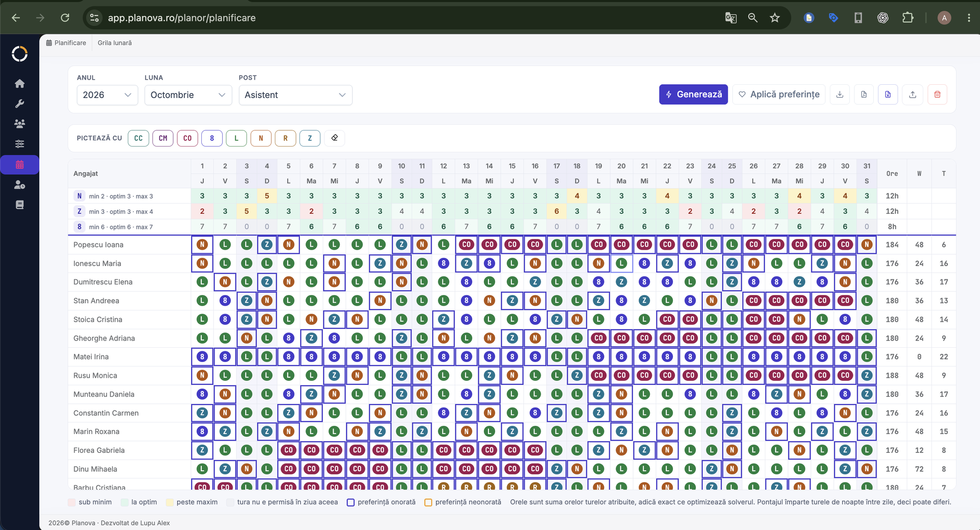Click the browser address bar URL
980x530 pixels.
click(x=181, y=18)
